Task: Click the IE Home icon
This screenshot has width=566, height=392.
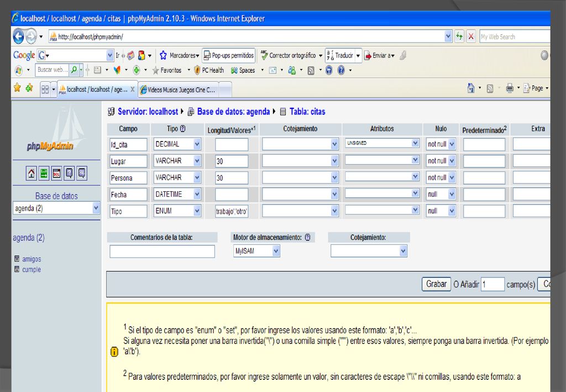Action: (x=471, y=88)
